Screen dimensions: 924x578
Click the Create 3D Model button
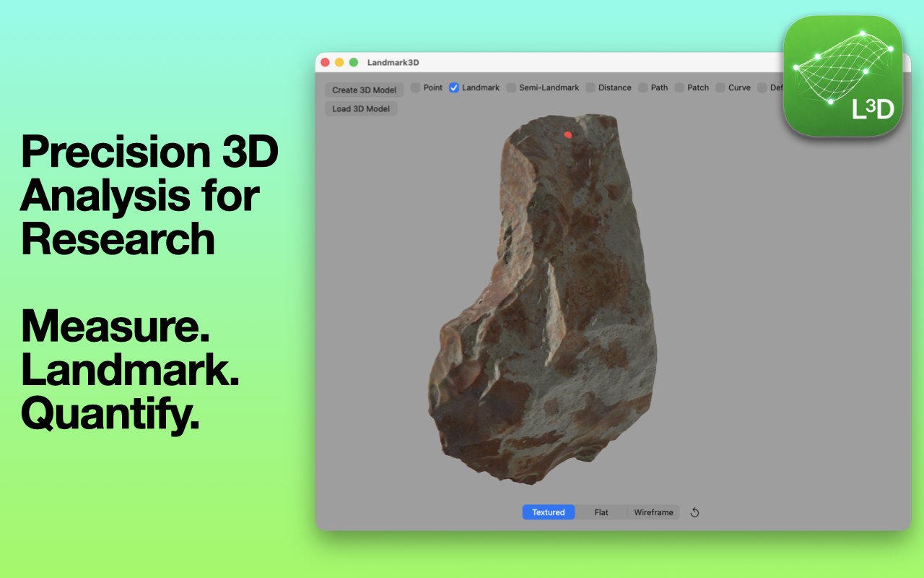365,90
